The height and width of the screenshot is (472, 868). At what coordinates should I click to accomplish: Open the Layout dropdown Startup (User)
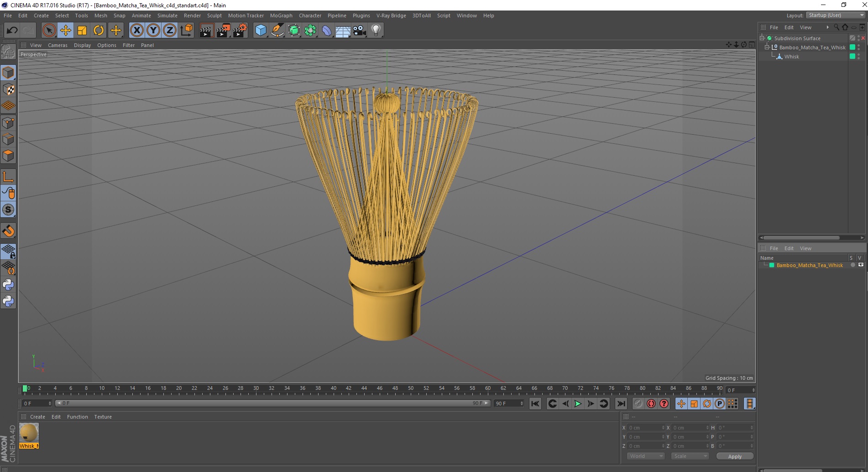pyautogui.click(x=836, y=15)
